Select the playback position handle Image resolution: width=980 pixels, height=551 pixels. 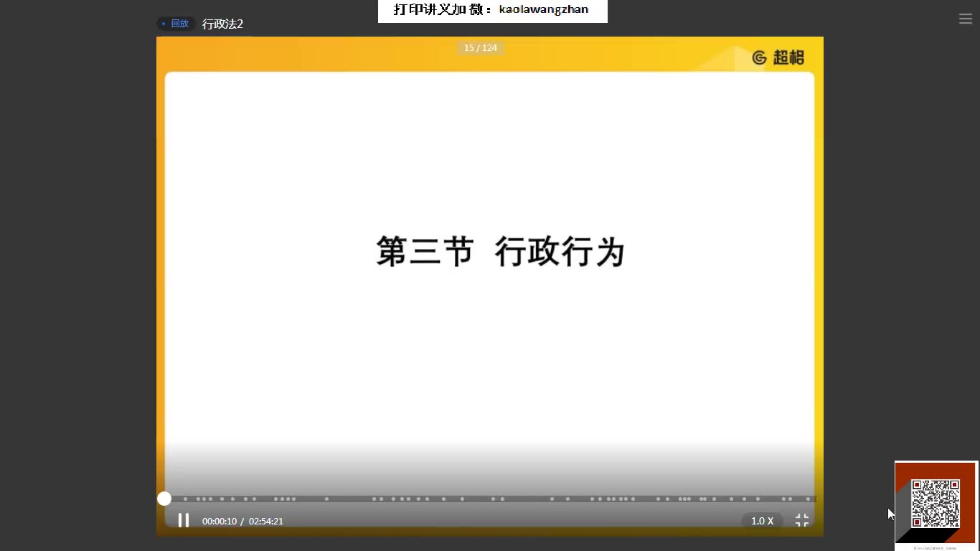[164, 498]
